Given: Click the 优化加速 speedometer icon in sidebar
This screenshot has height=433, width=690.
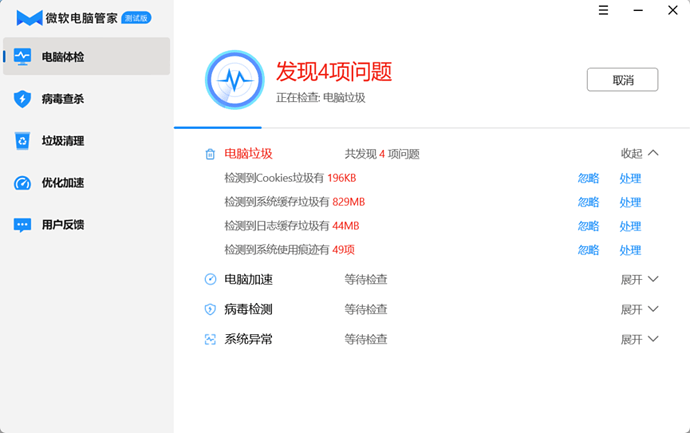Looking at the screenshot, I should point(22,183).
